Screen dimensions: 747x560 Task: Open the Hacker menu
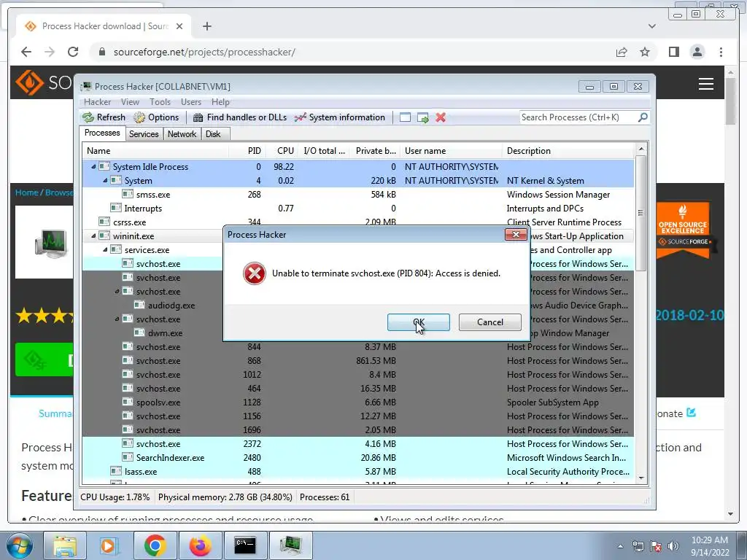point(97,102)
